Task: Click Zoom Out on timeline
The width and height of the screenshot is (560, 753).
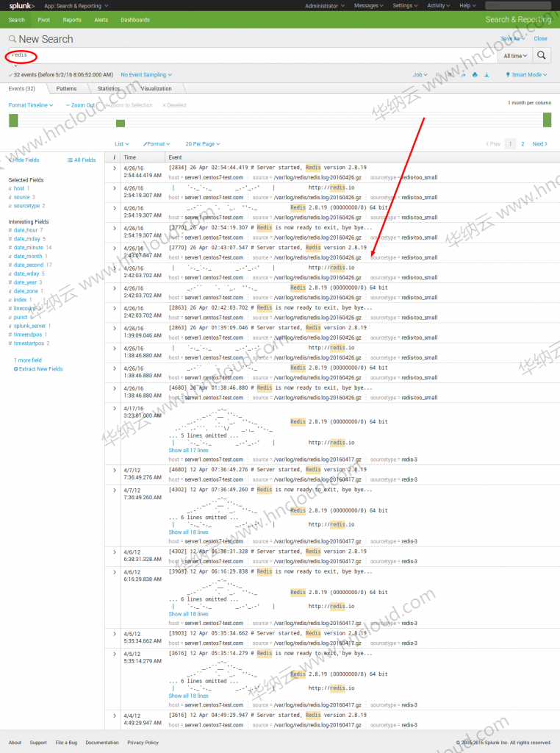Action: 80,105
